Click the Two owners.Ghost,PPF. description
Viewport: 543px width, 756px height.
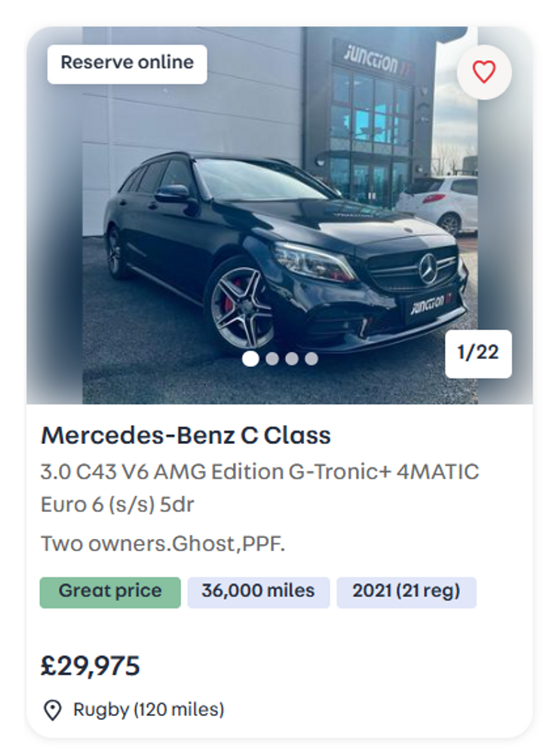coord(163,543)
